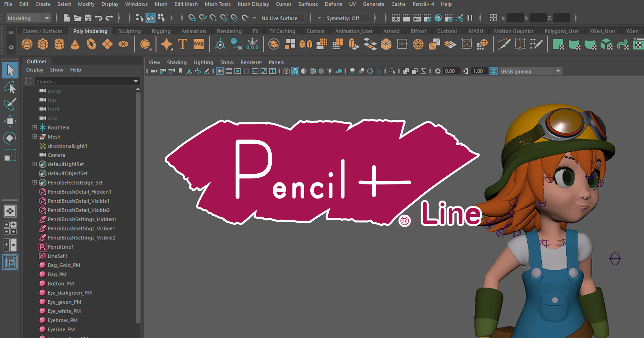Select PencilLine1 in the Outliner
644x338 pixels.
61,247
